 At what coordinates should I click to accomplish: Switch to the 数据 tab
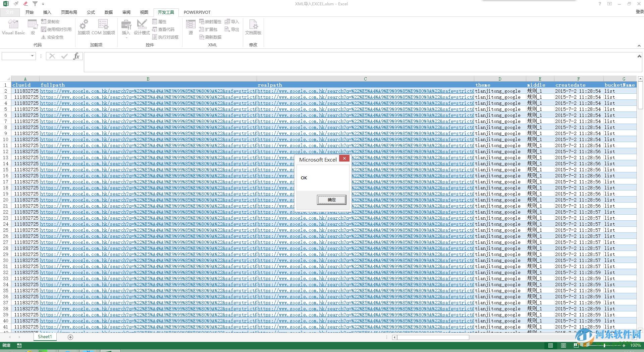coord(109,12)
